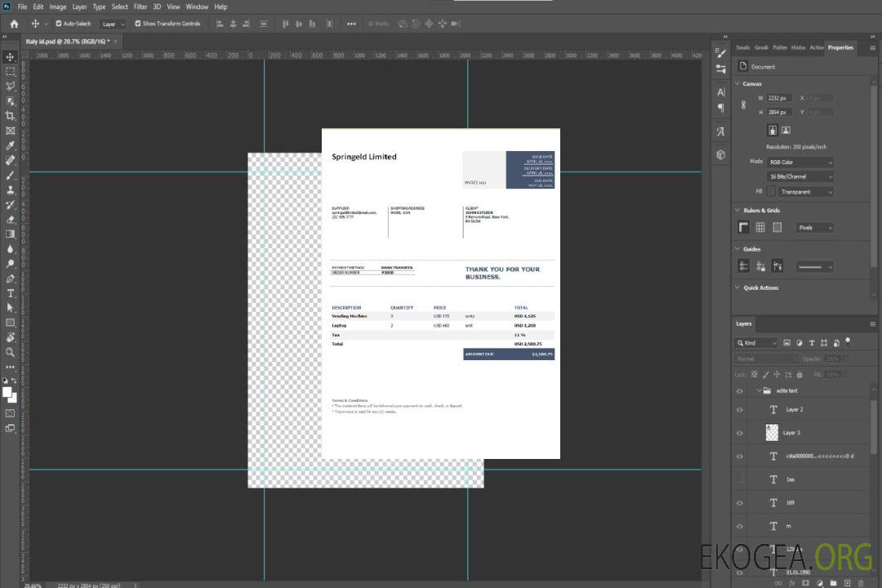Image resolution: width=882 pixels, height=588 pixels.
Task: Open the Pixels units dropdown
Action: pos(814,228)
